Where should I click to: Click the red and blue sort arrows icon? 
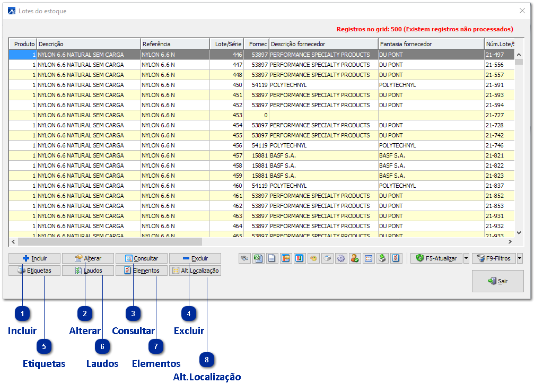click(x=300, y=258)
